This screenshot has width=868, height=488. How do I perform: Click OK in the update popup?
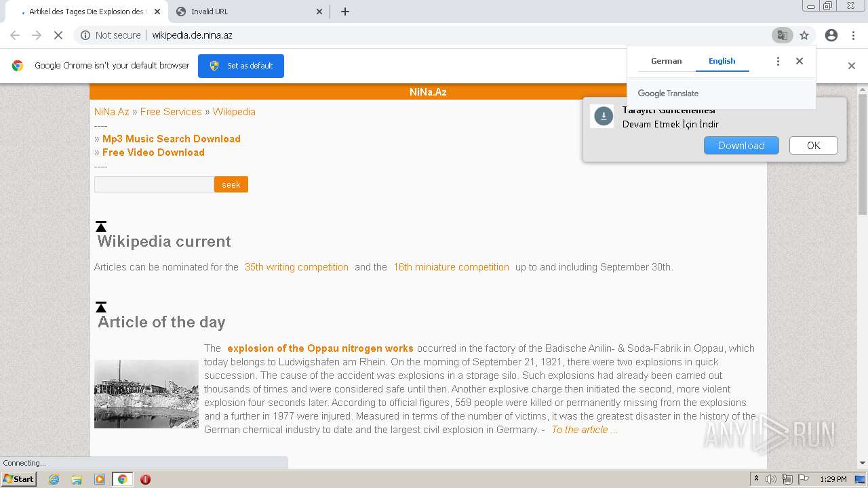[814, 146]
